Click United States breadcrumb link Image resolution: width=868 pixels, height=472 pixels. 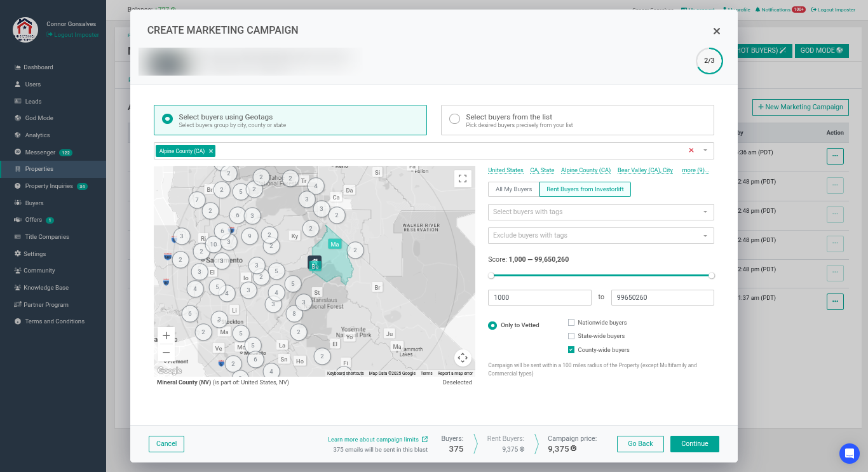[506, 170]
